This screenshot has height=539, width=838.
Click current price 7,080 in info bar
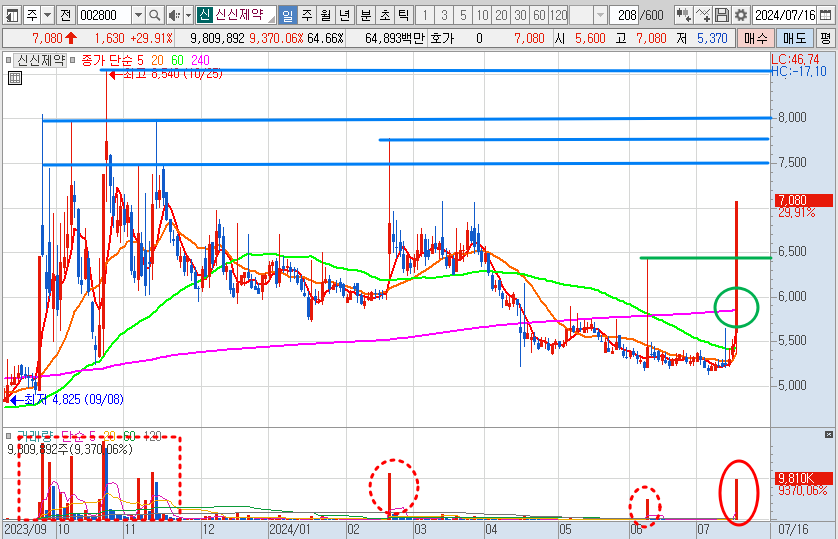pos(48,38)
